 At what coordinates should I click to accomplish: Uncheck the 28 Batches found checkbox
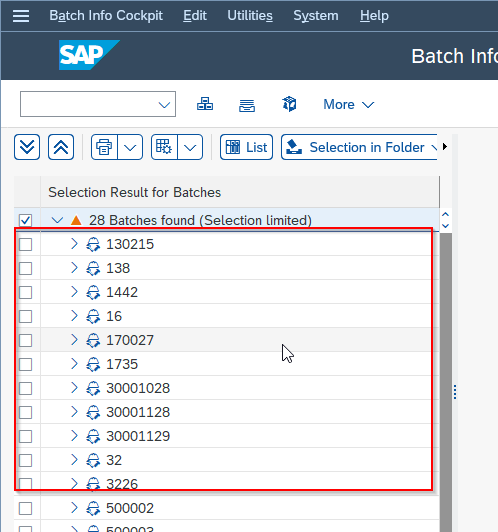point(25,220)
